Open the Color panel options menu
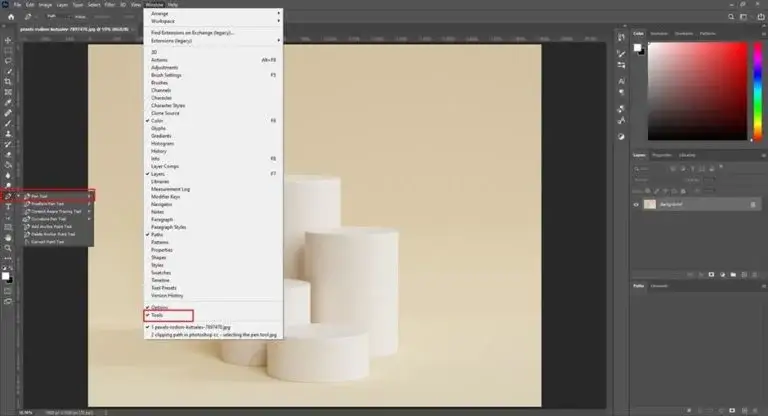The height and width of the screenshot is (416, 768). 764,34
